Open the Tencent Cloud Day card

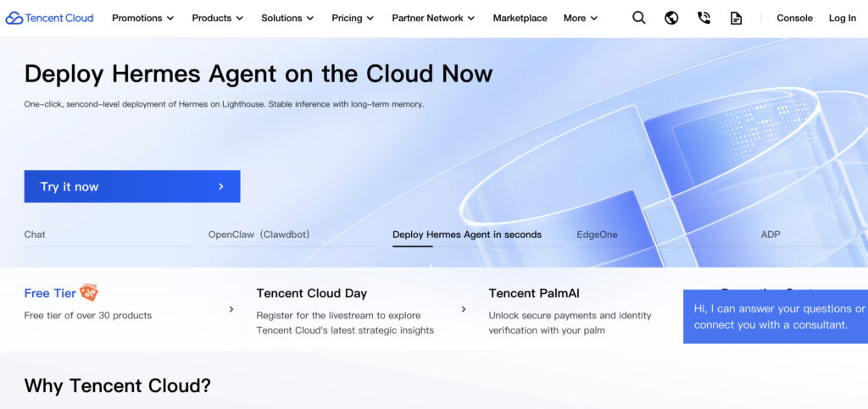click(361, 311)
